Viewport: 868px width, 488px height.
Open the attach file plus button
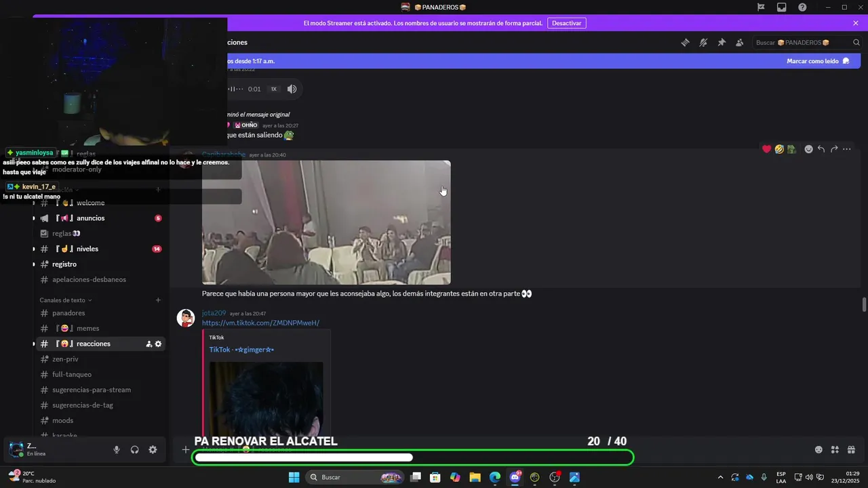(186, 449)
